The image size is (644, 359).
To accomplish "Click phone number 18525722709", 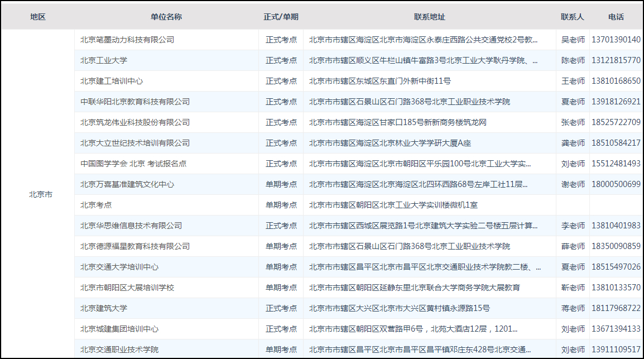I will (x=616, y=122).
